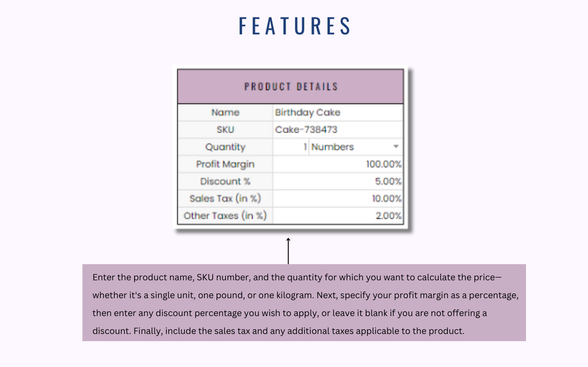Click the upward arrow below the table
Viewport: 588px width, 367px height.
[x=288, y=250]
